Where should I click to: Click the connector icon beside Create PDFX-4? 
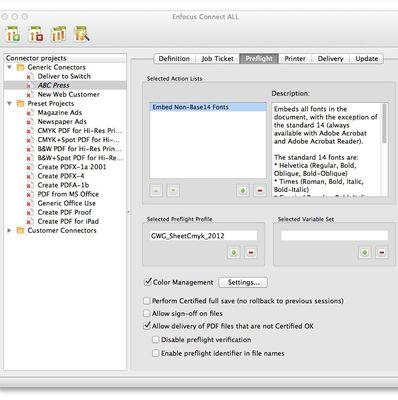[x=30, y=176]
